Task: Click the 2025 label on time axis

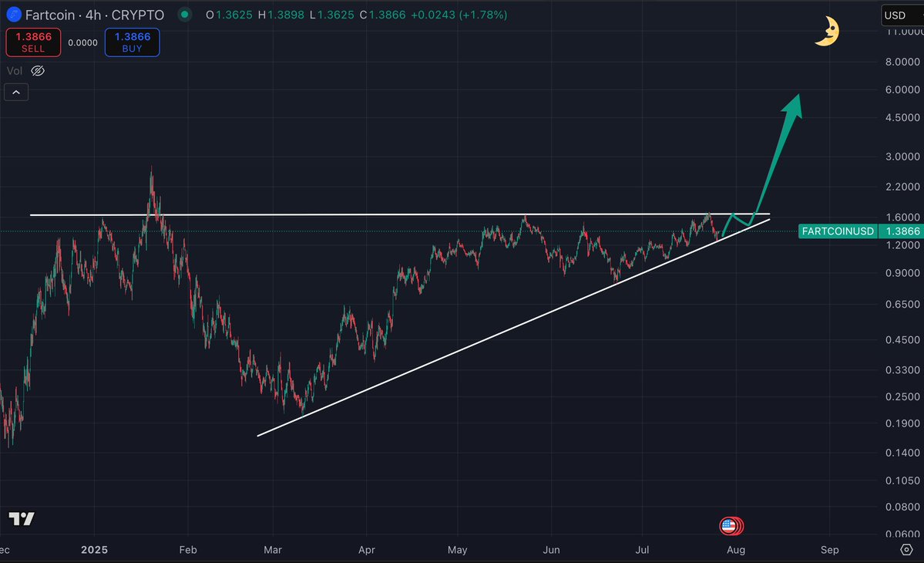Action: pos(94,549)
